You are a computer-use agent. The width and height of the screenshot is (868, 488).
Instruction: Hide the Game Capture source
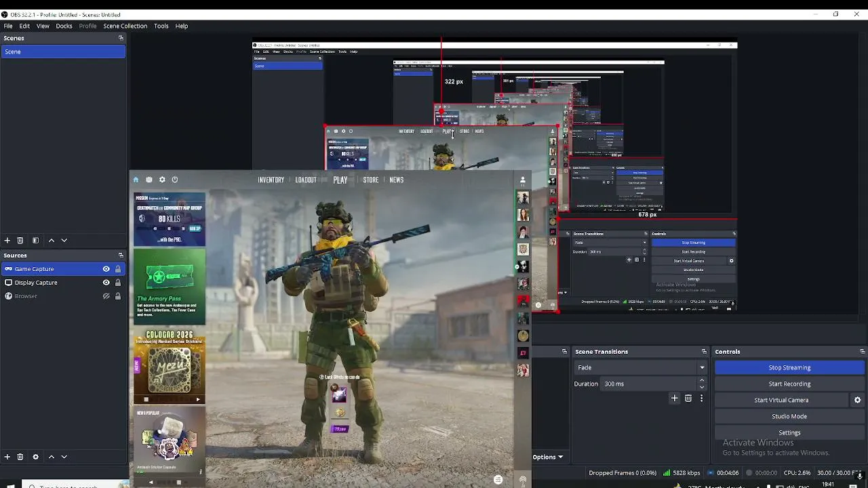(x=106, y=269)
